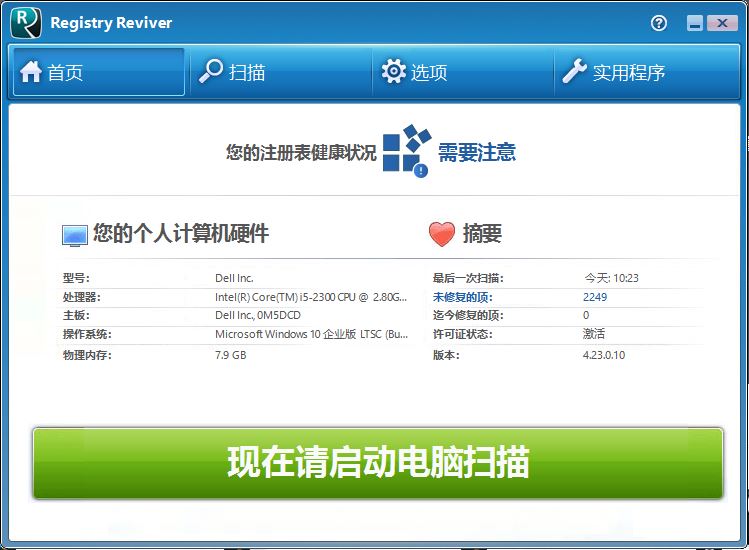Click the house icon on 首页
Image resolution: width=749 pixels, height=550 pixels.
[31, 72]
